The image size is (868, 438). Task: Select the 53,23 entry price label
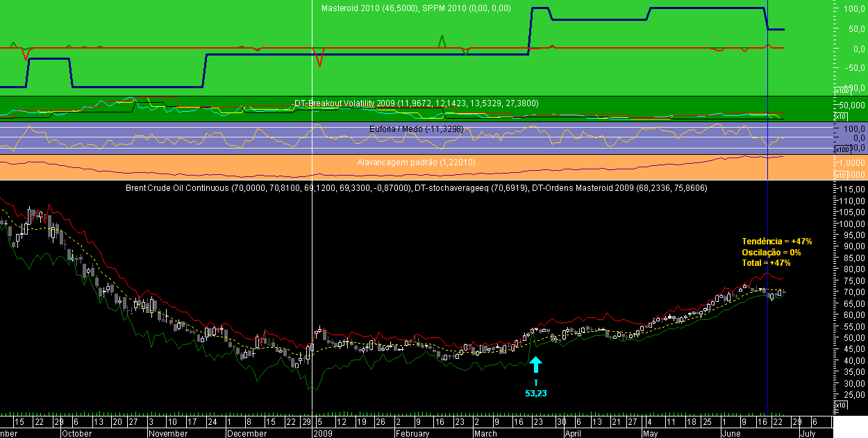(x=535, y=394)
